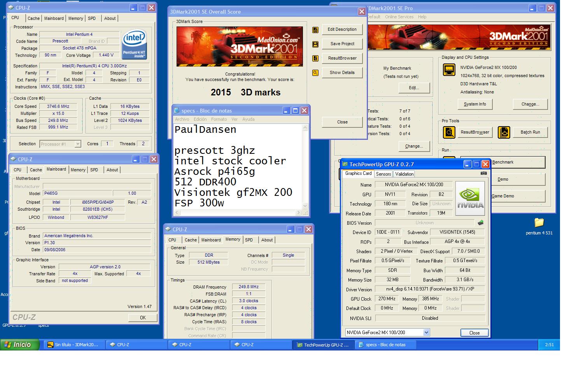Click the Core Speed value field in CPU-Z
This screenshot has width=588, height=368.
pyautogui.click(x=58, y=107)
